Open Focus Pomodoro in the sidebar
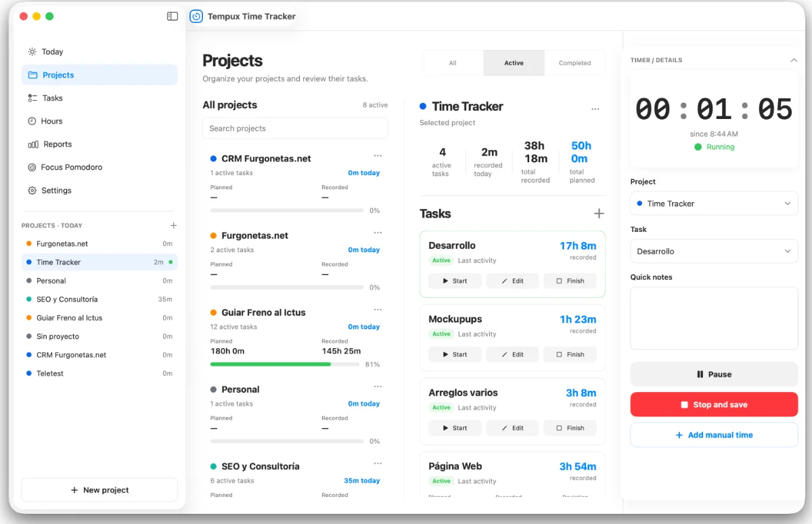This screenshot has height=524, width=812. [x=99, y=167]
